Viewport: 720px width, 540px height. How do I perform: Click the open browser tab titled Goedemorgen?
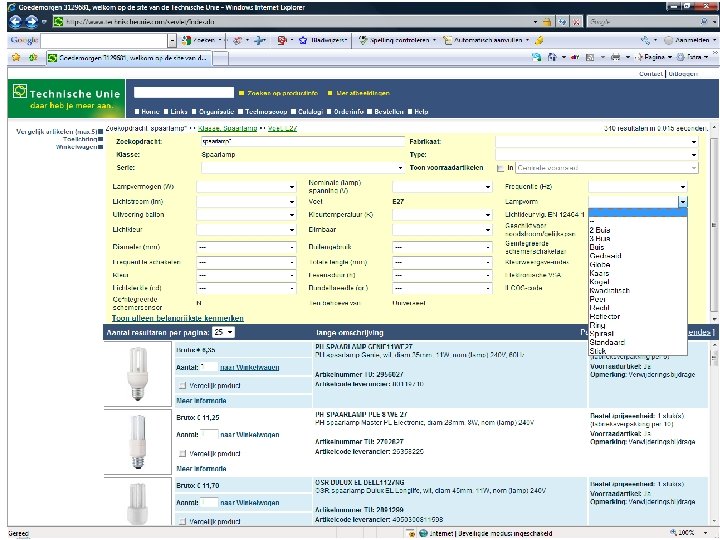[129, 58]
